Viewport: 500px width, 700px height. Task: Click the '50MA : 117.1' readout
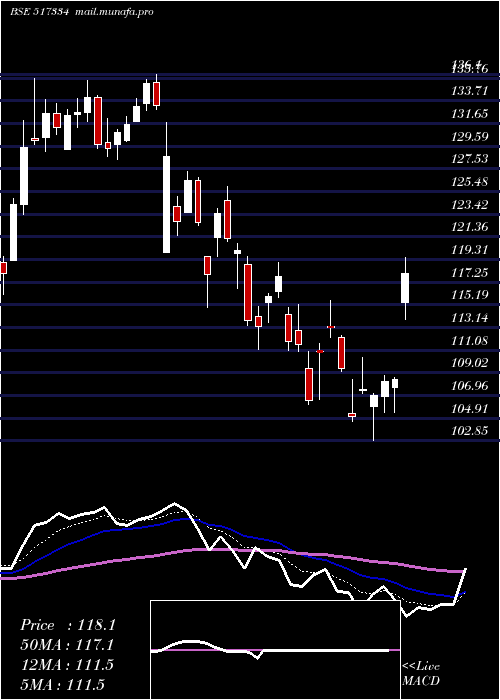click(x=67, y=645)
